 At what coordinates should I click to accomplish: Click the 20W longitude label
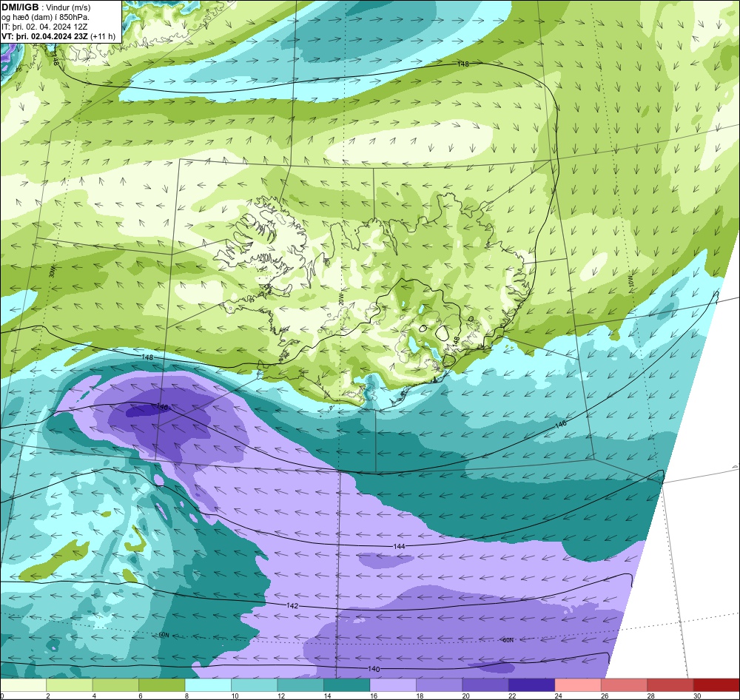340,300
